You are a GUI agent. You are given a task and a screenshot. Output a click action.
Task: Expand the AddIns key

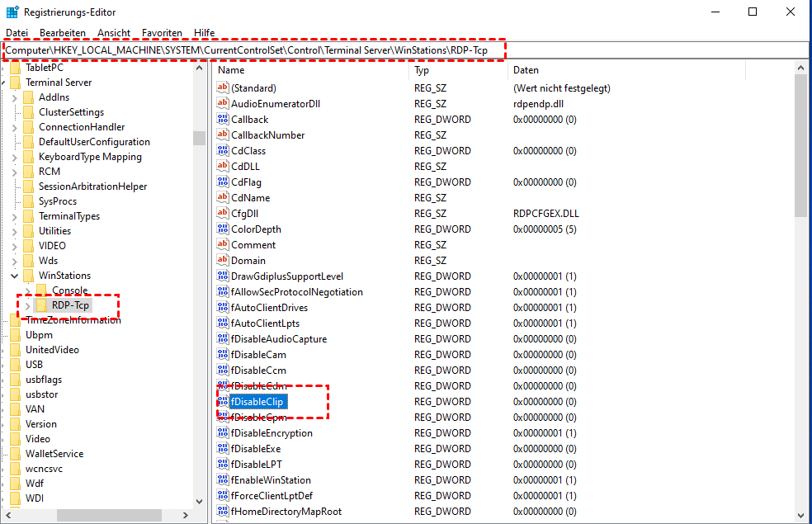point(15,97)
